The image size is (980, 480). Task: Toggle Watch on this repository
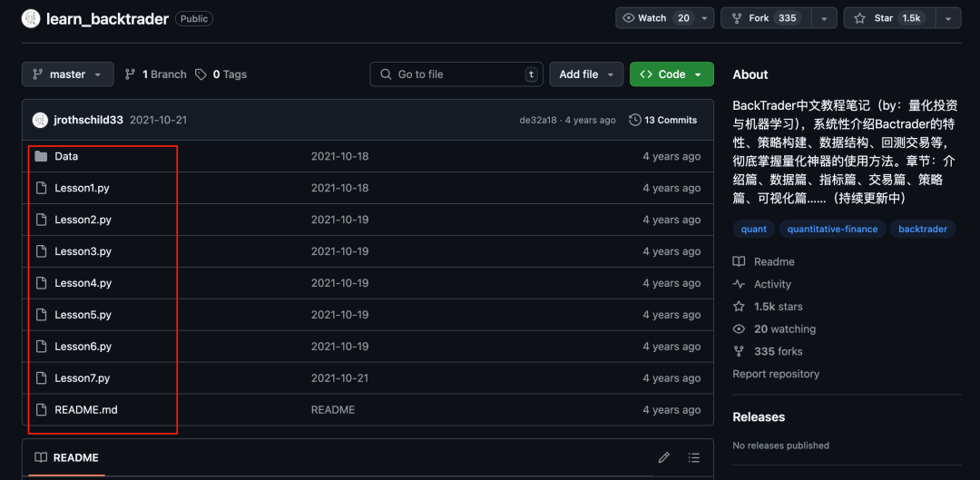[x=656, y=18]
